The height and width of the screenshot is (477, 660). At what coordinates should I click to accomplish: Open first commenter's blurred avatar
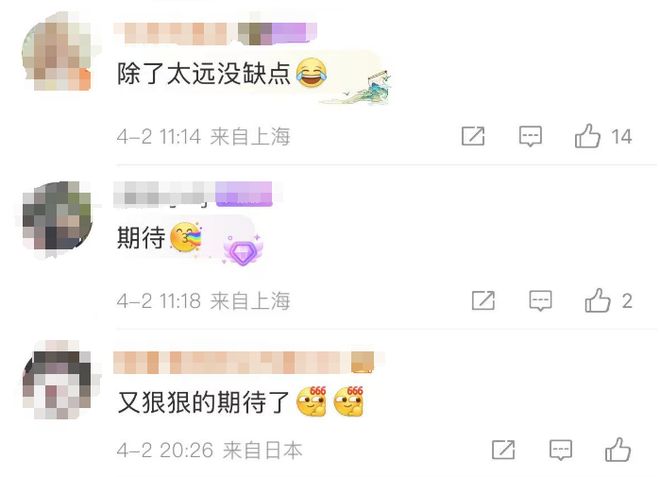click(x=56, y=51)
